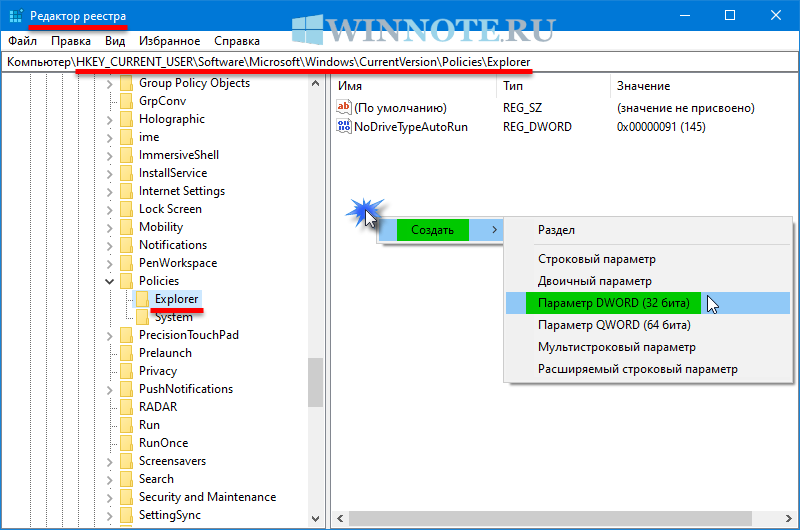The width and height of the screenshot is (800, 530).
Task: Click the Group Policy Objects folder icon
Action: pos(126,83)
